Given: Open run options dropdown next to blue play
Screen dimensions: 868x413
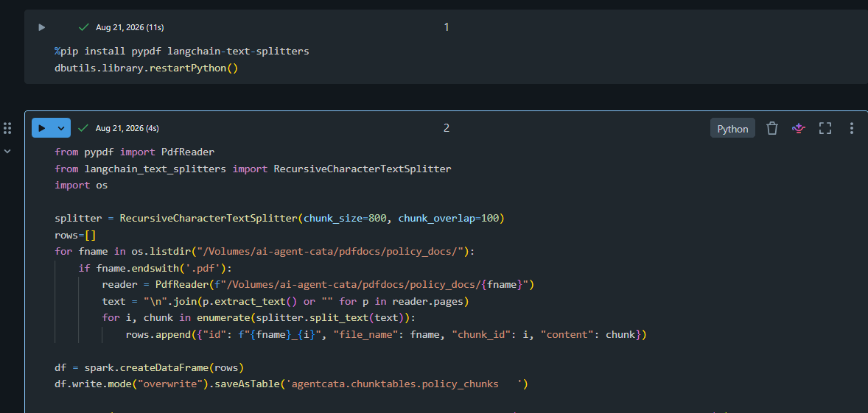Looking at the screenshot, I should pos(61,128).
